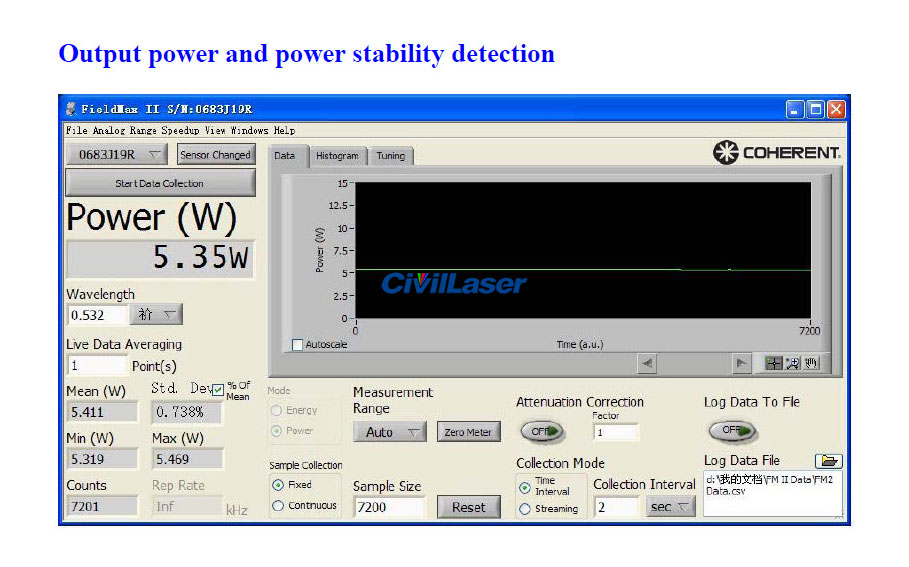This screenshot has width=909, height=567.
Task: Open log data file folder browser
Action: pyautogui.click(x=828, y=461)
